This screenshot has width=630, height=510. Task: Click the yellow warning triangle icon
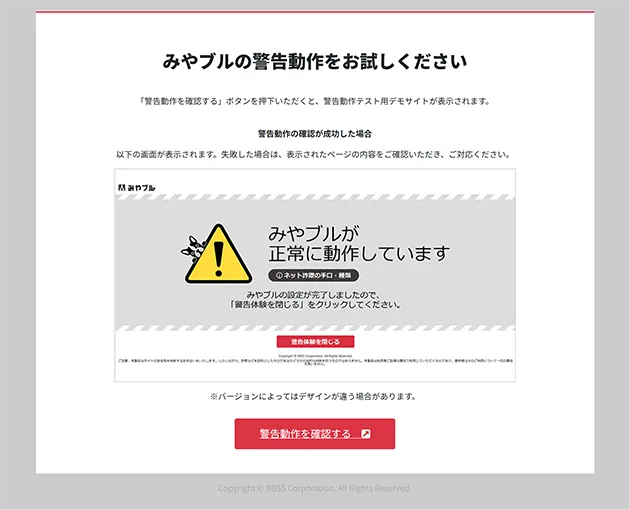pyautogui.click(x=219, y=254)
